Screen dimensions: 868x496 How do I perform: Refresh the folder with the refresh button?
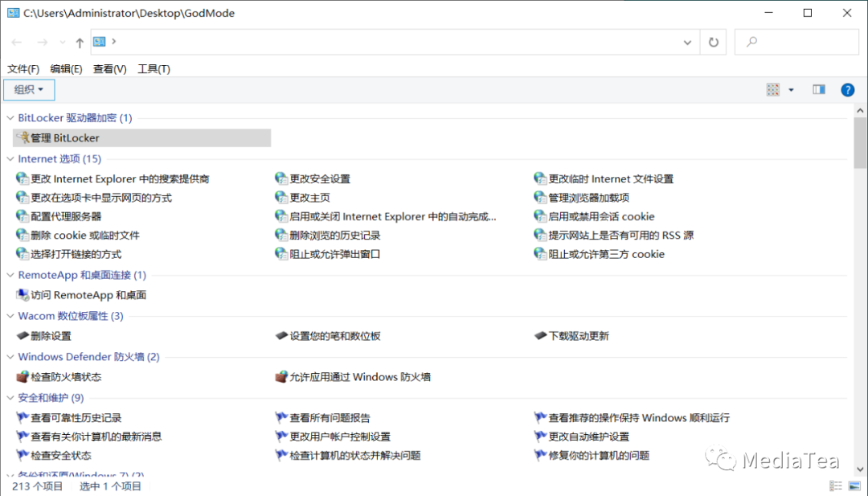(x=714, y=42)
